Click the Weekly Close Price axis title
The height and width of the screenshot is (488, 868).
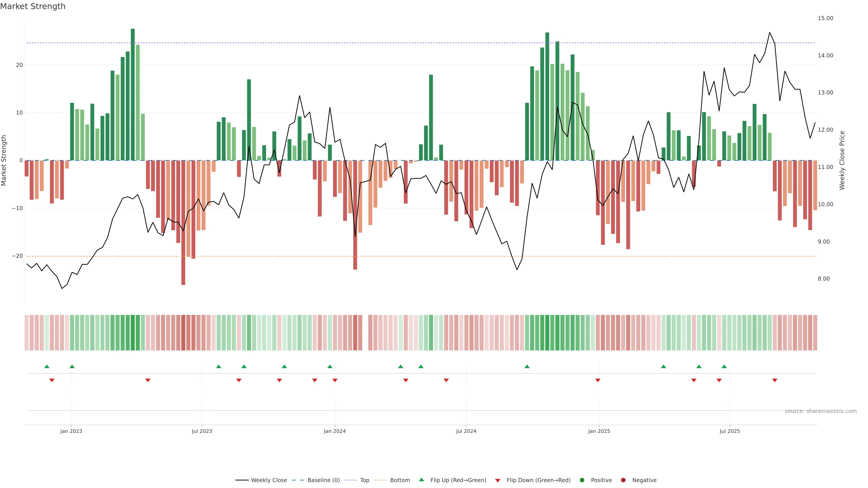(842, 160)
